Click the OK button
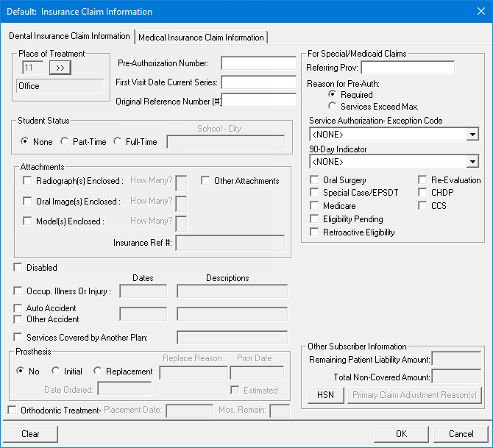 (x=401, y=434)
